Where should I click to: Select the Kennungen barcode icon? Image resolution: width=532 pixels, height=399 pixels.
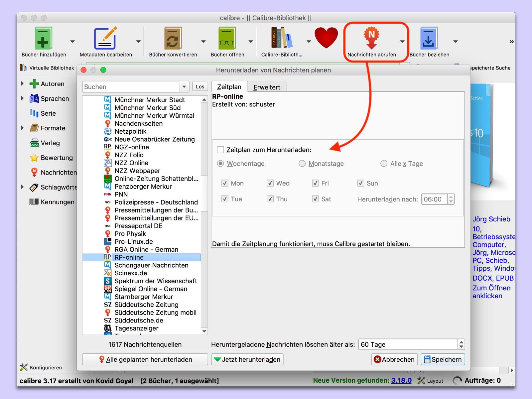click(34, 202)
